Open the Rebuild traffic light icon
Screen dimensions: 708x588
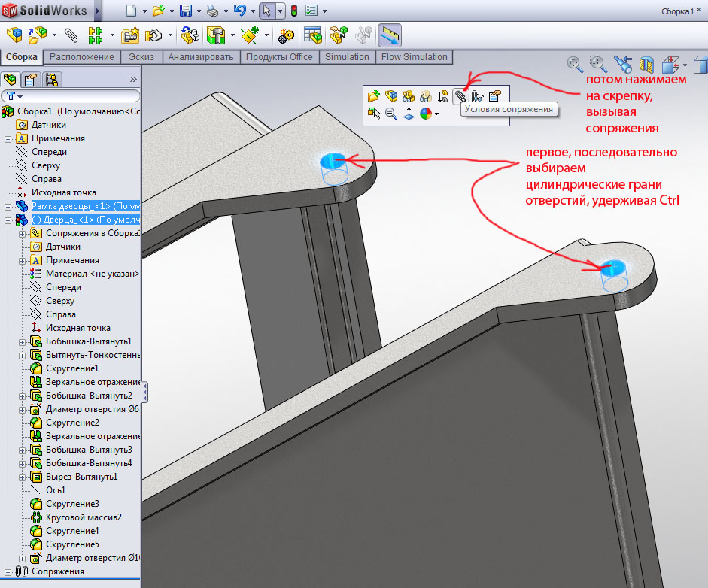293,11
